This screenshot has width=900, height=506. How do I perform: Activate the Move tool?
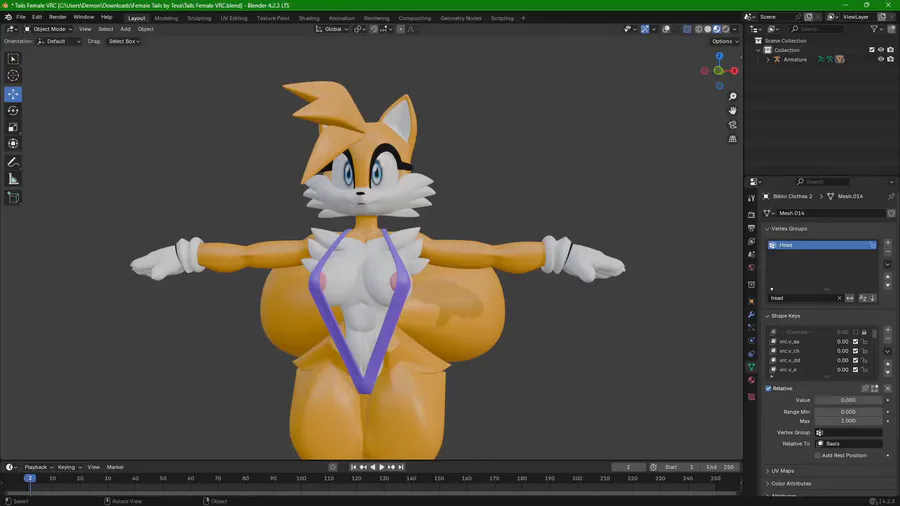13,94
